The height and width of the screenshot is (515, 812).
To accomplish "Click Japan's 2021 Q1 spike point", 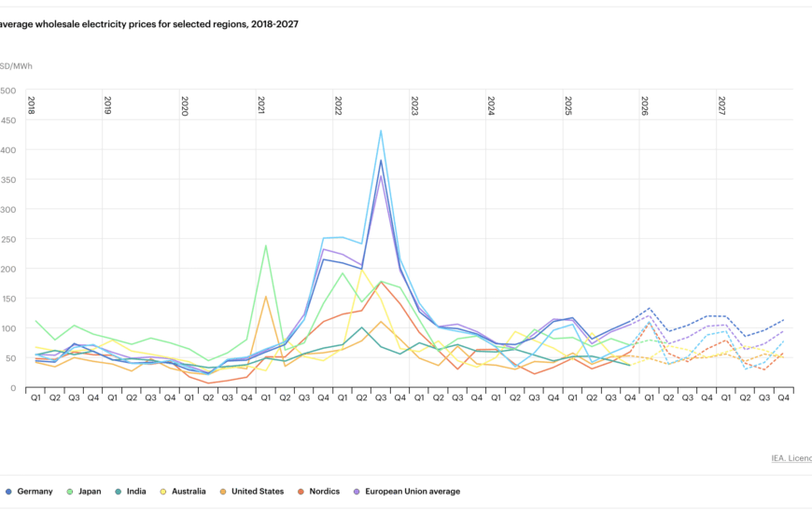I will pos(266,246).
